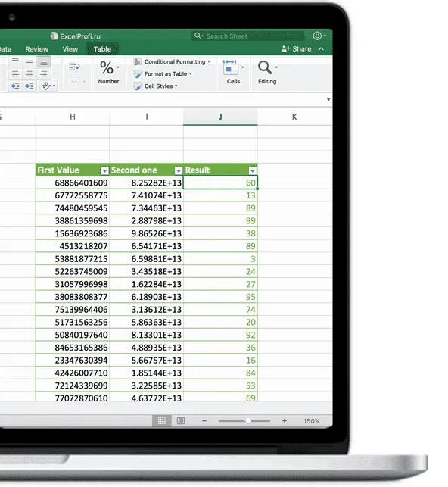Select Result cell with value 60
This screenshot has width=448, height=487.
tap(220, 183)
